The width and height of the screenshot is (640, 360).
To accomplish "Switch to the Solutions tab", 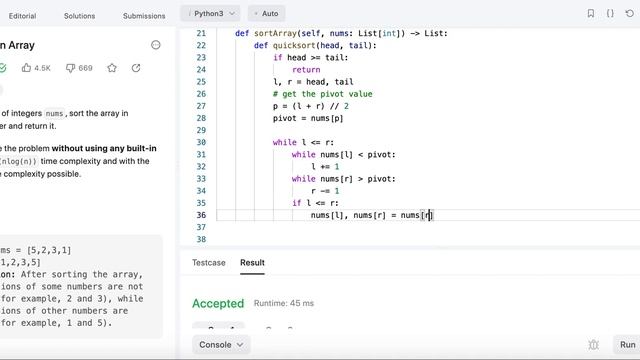I will pyautogui.click(x=79, y=16).
